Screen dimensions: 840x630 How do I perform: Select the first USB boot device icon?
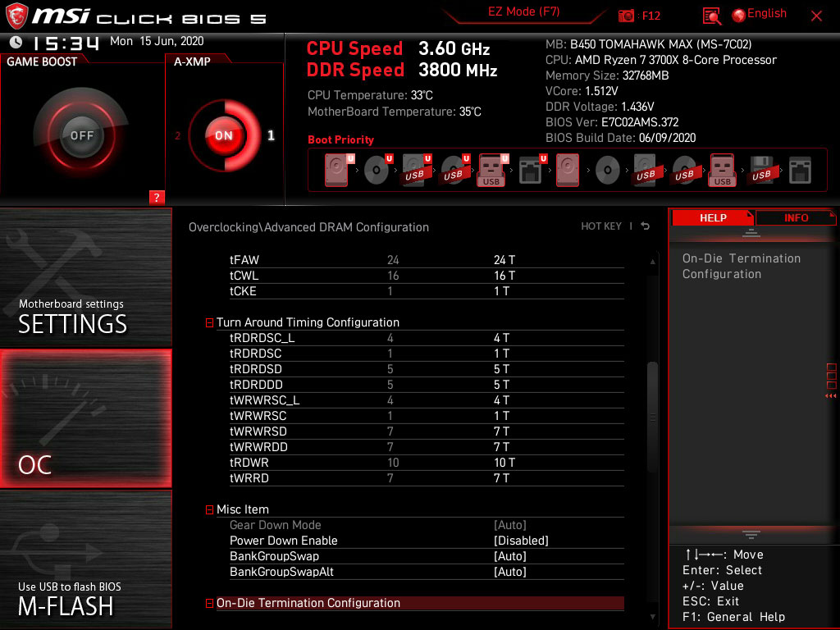[x=413, y=170]
